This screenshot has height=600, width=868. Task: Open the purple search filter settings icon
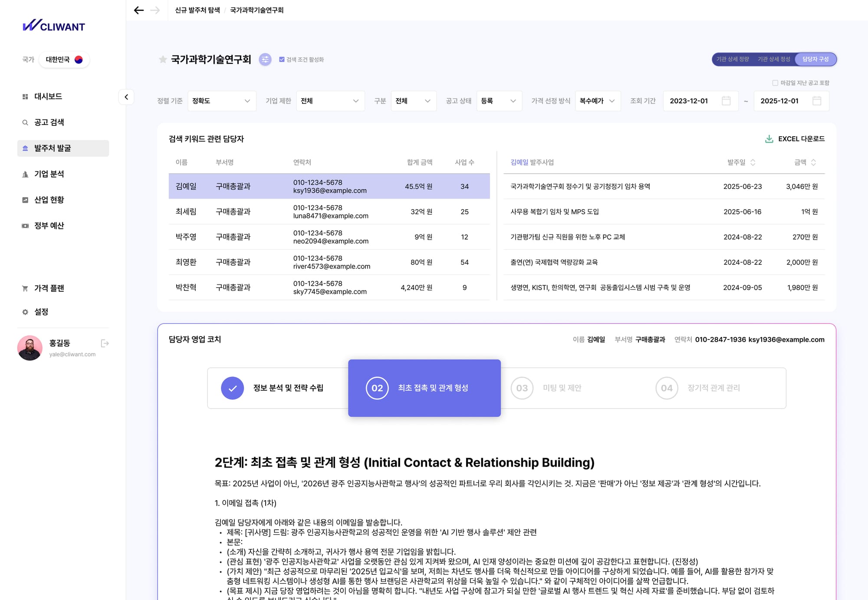click(x=265, y=59)
